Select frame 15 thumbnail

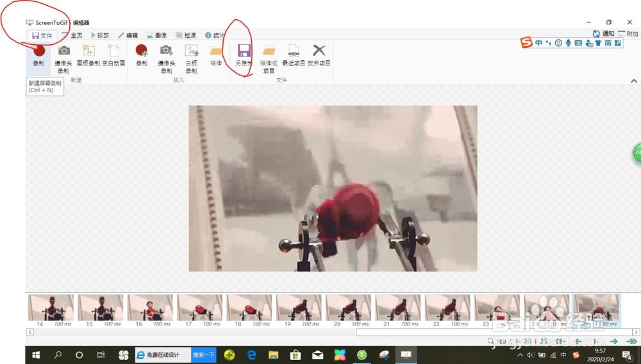click(101, 310)
